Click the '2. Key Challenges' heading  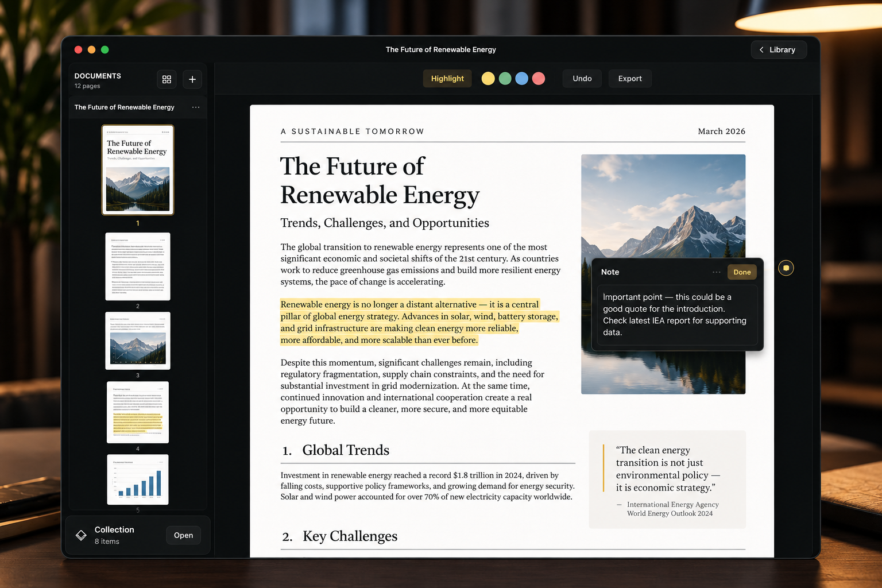pos(339,536)
